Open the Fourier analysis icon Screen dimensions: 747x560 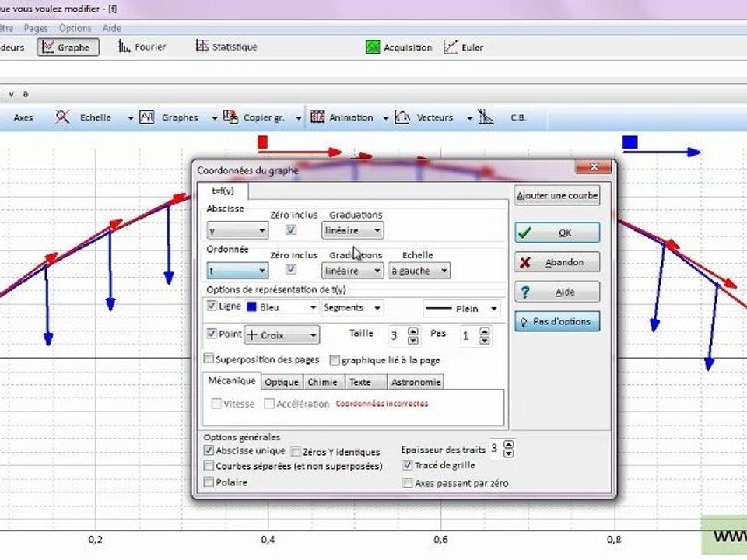click(124, 46)
